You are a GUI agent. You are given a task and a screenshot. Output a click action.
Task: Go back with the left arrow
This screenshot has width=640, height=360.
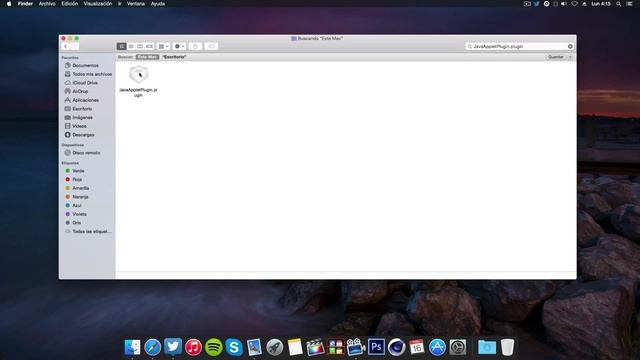(66, 47)
